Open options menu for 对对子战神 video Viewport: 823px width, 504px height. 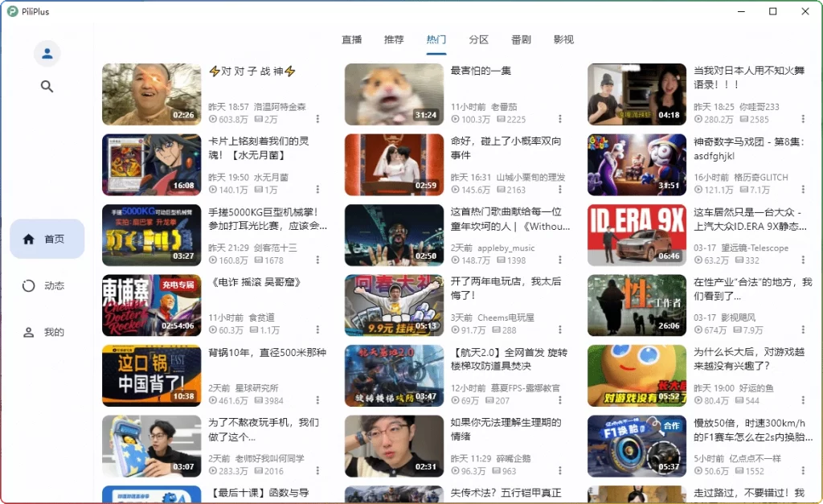pyautogui.click(x=317, y=119)
